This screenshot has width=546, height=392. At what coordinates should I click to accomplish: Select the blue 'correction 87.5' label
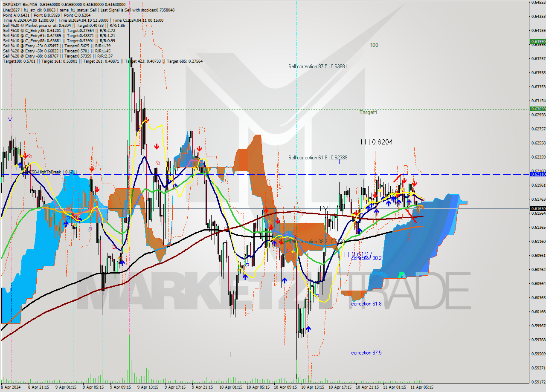[x=366, y=353]
